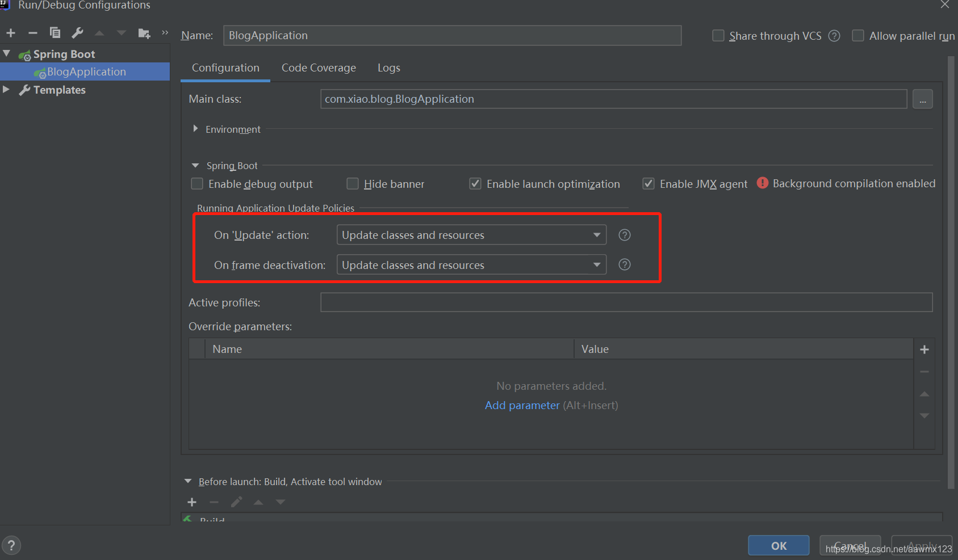
Task: Create new folder icon in left toolbar
Action: click(x=144, y=33)
